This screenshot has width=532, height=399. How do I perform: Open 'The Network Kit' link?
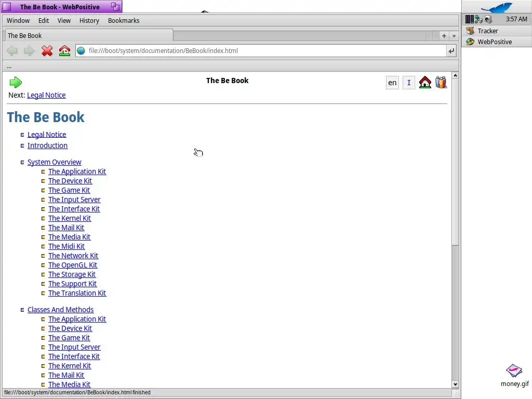(73, 256)
